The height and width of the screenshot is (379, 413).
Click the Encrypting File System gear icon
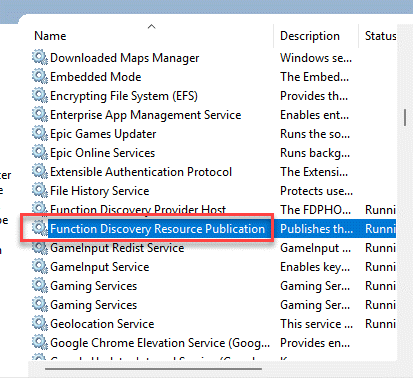pos(40,95)
